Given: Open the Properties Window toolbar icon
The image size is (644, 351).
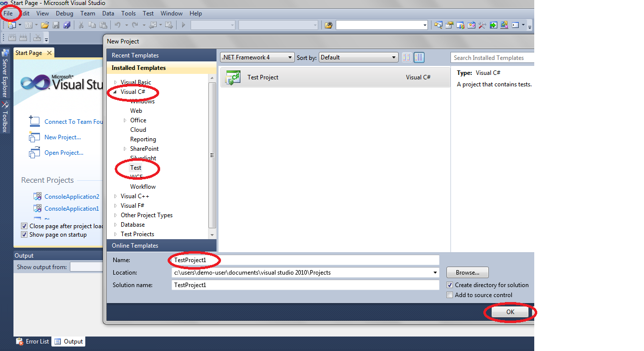Looking at the screenshot, I should pyautogui.click(x=449, y=25).
